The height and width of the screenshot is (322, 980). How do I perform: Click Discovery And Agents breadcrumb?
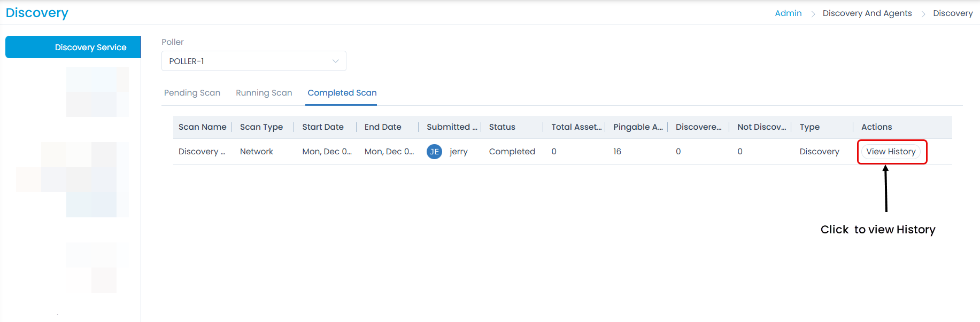tap(867, 13)
